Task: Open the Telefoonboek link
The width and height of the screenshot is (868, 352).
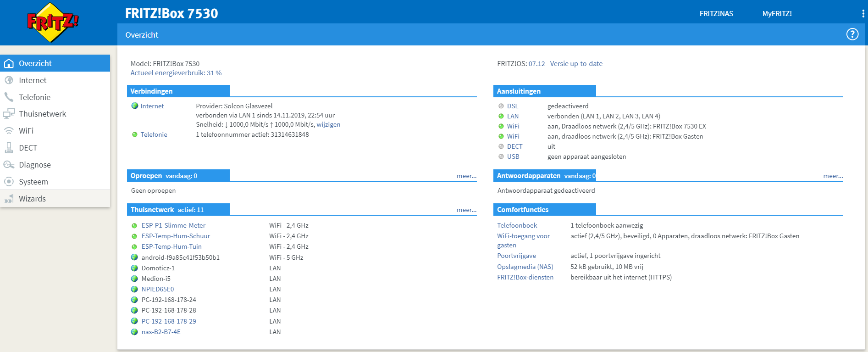Action: (x=517, y=225)
